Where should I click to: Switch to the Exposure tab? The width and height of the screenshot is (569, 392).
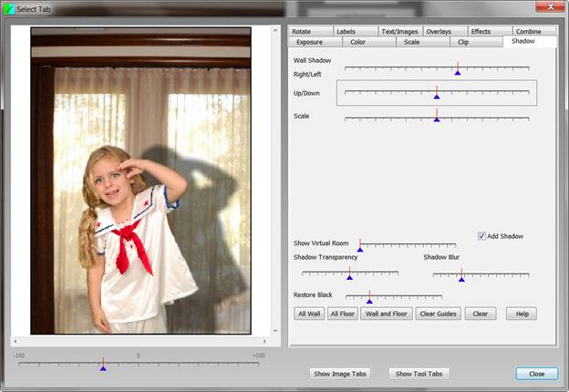[x=309, y=42]
